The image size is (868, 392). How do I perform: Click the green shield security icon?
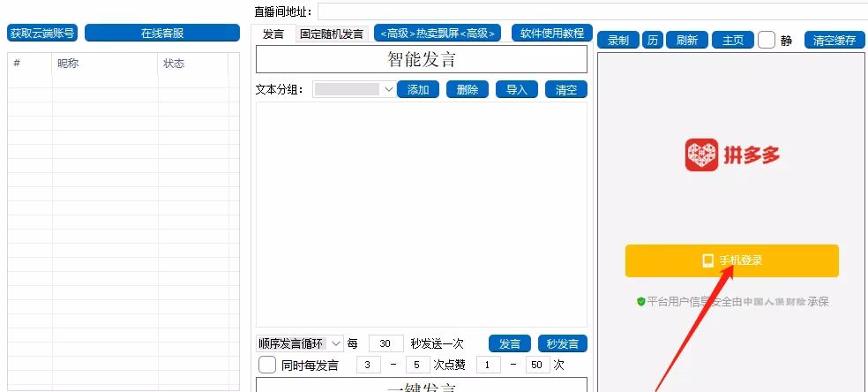point(641,302)
